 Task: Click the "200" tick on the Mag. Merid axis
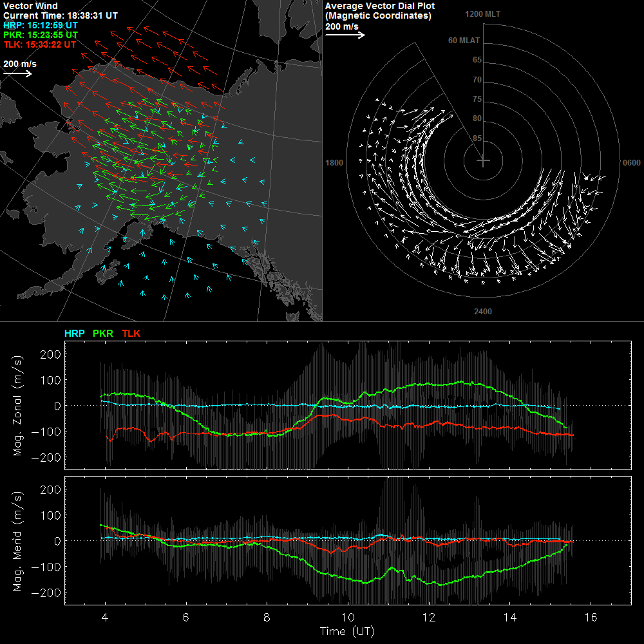coord(50,489)
